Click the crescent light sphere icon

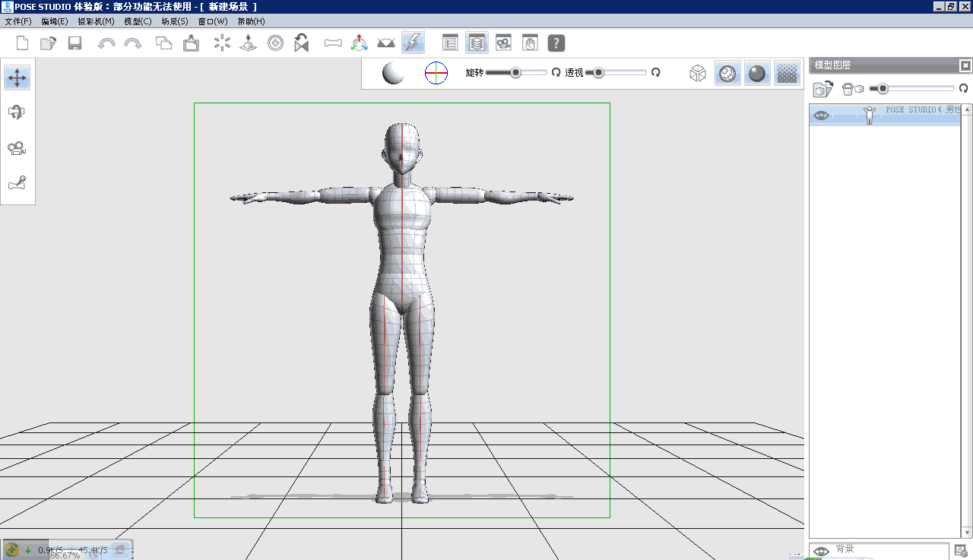[x=394, y=74]
